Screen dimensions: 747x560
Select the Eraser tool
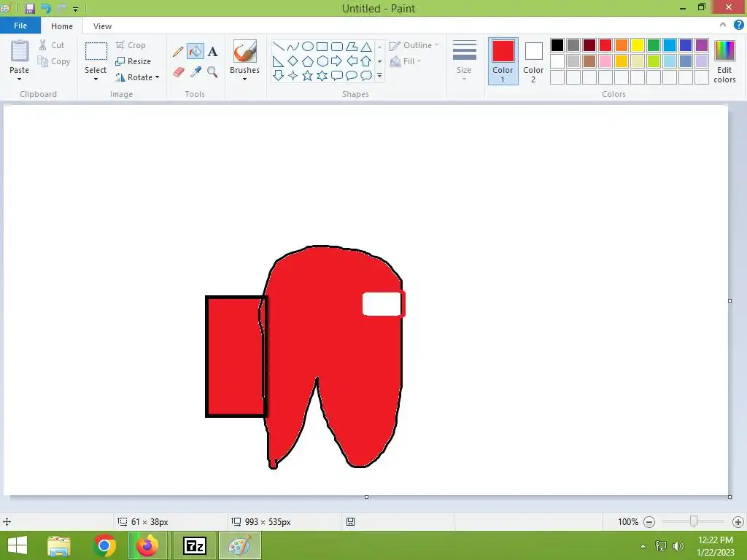[x=178, y=72]
